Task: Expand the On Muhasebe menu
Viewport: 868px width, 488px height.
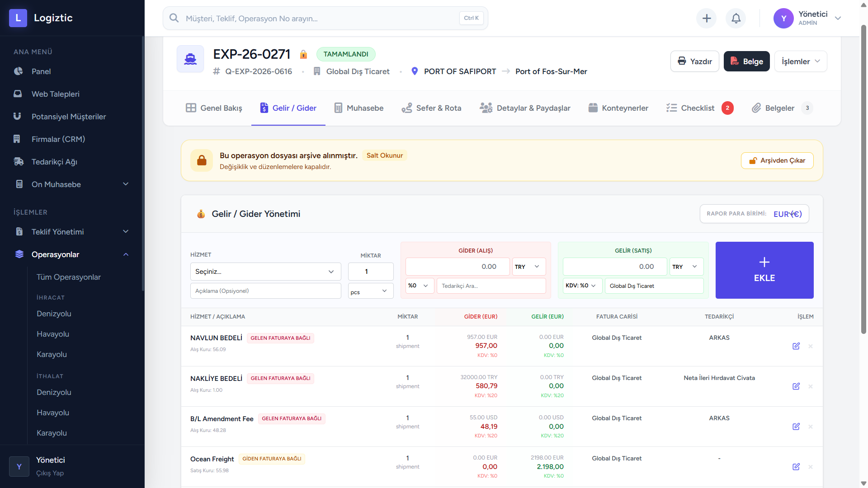Action: (x=72, y=184)
